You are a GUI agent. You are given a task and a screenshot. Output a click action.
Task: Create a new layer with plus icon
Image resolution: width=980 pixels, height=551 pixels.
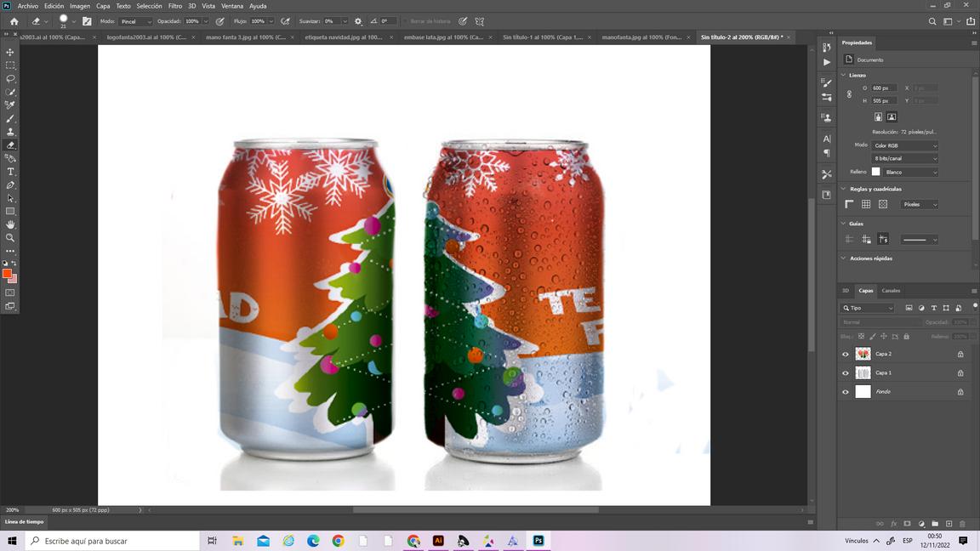949,524
